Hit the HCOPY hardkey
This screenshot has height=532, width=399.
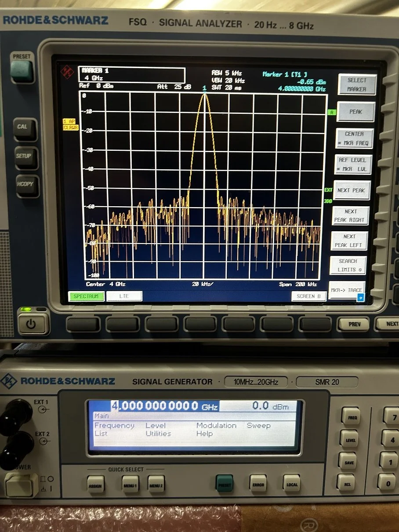click(x=26, y=186)
